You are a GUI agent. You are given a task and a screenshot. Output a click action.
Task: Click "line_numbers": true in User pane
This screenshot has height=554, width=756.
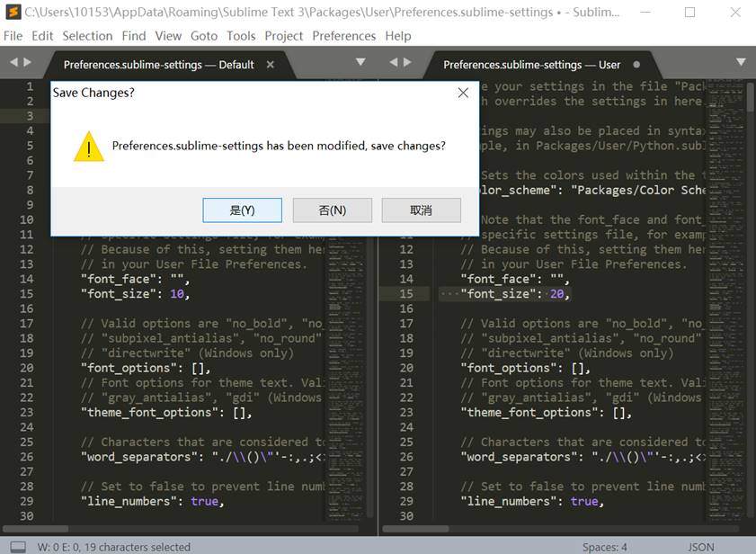tap(532, 501)
